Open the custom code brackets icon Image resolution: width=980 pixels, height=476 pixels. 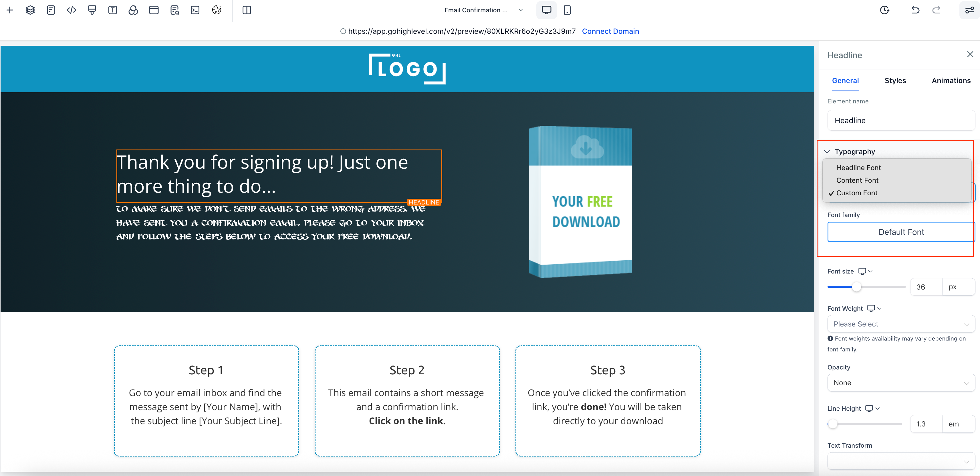point(72,10)
